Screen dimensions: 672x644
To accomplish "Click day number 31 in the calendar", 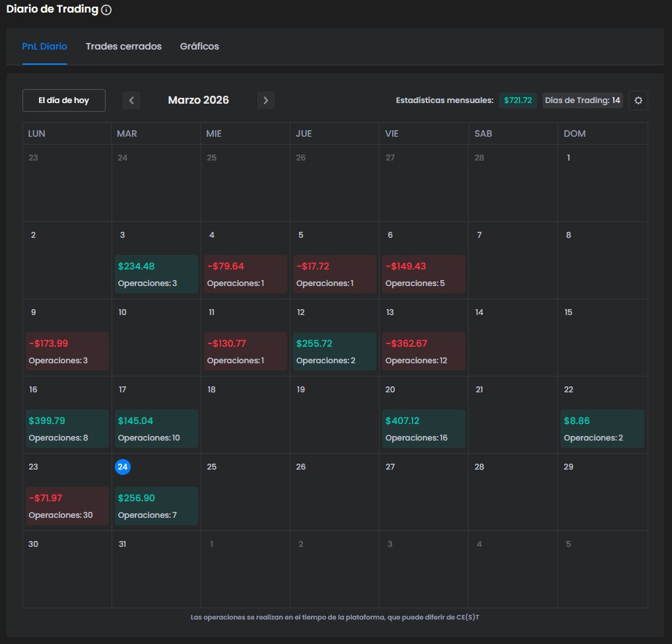I will [122, 544].
